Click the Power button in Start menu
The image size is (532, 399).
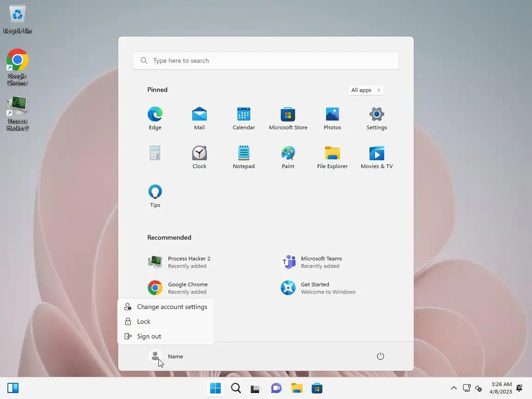381,356
